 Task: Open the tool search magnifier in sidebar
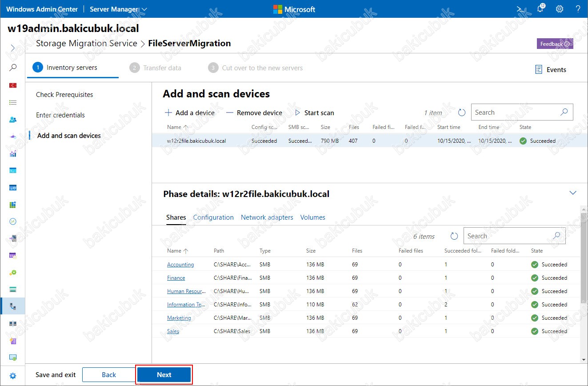(13, 68)
